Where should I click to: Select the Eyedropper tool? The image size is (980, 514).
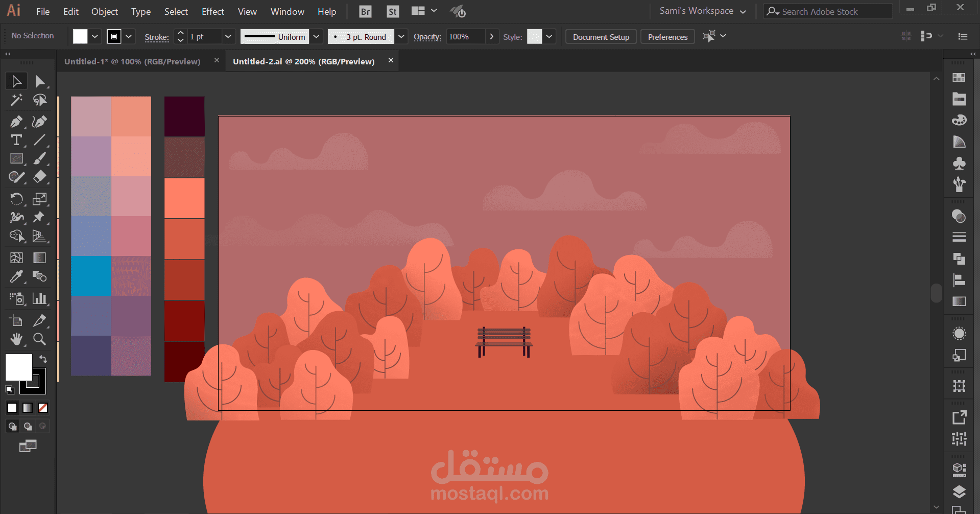16,276
